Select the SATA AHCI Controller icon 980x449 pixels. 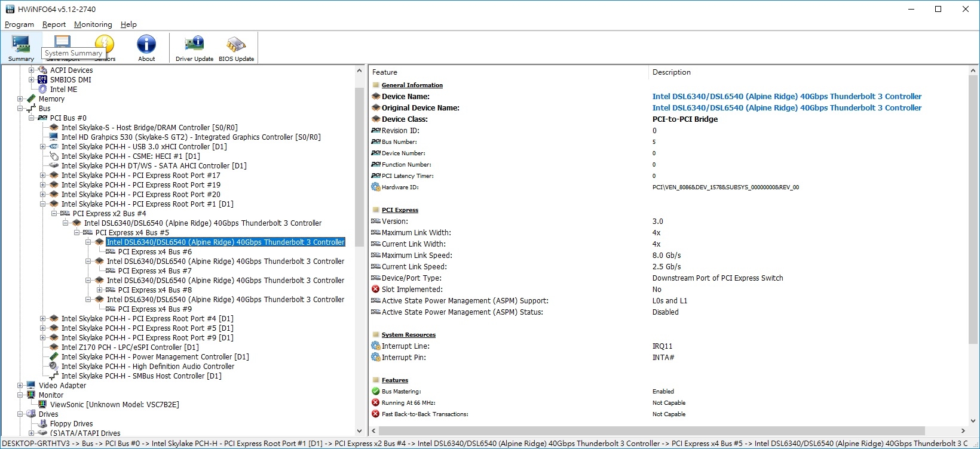point(54,166)
